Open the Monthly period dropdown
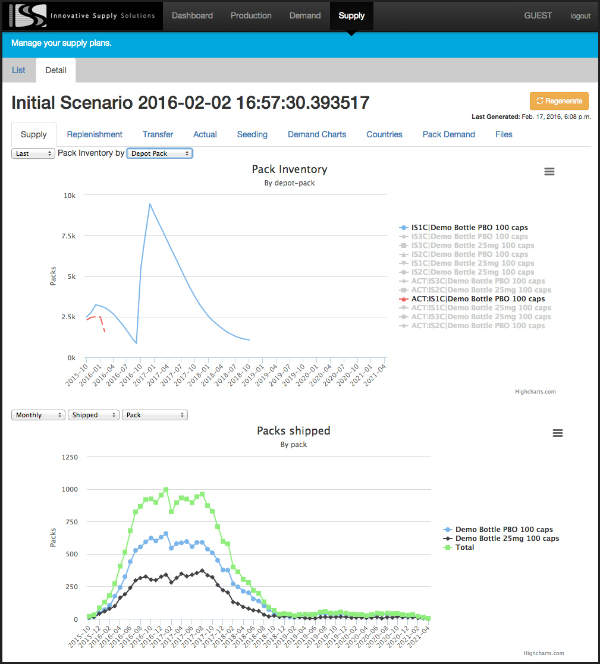Screen dimensions: 600x664 click(38, 414)
